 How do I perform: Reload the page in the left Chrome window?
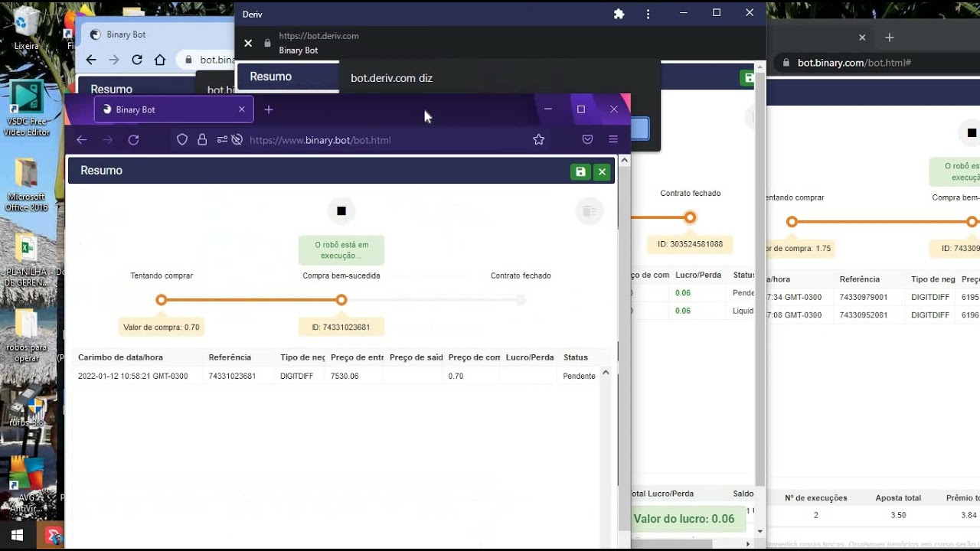pos(137,60)
